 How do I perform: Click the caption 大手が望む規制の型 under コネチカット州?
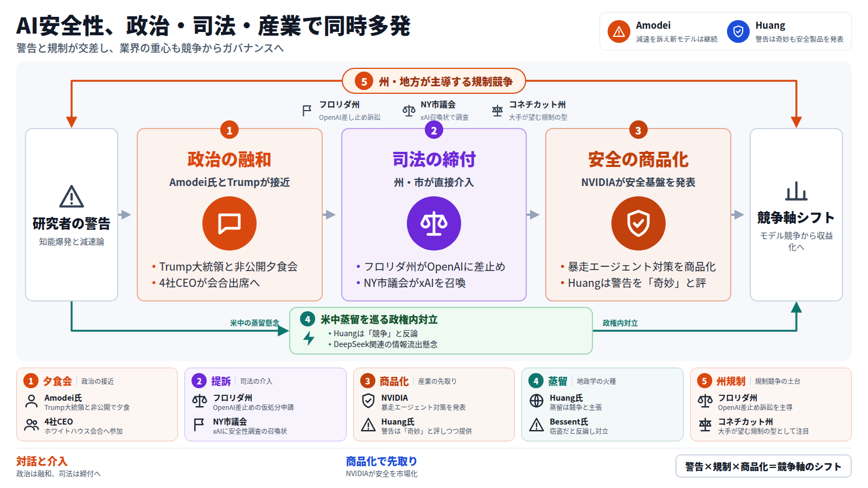(x=538, y=117)
